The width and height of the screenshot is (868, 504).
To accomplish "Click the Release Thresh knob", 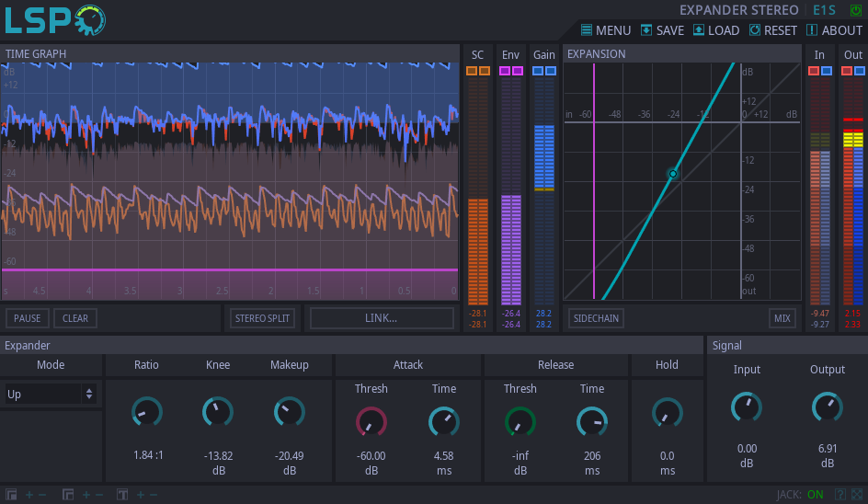I will click(x=520, y=422).
